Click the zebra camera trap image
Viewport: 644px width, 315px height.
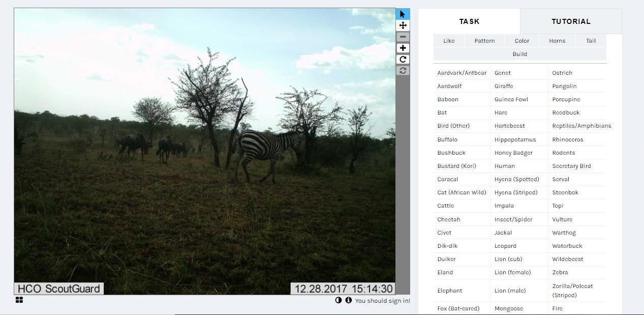pyautogui.click(x=204, y=151)
